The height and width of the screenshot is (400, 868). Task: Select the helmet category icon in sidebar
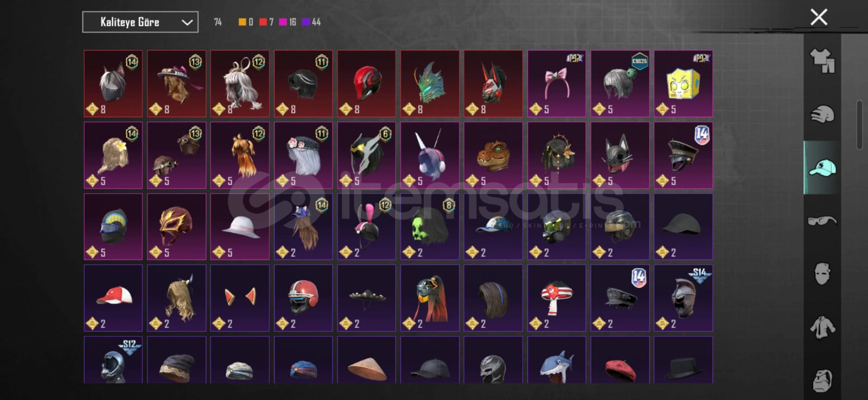(822, 114)
